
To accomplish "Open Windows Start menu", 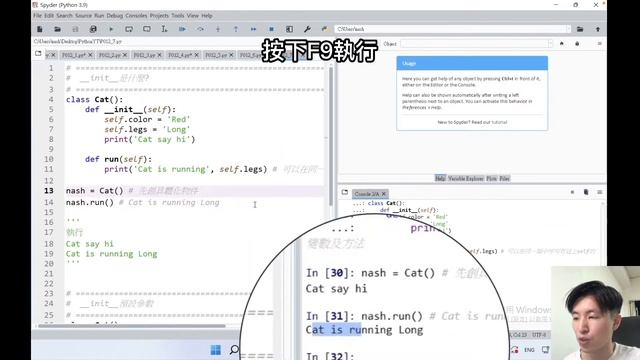I will (x=216, y=350).
